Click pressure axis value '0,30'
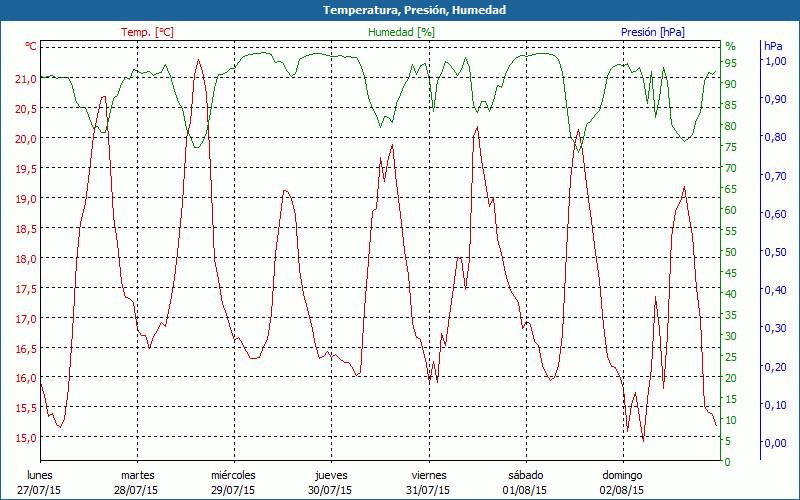The image size is (800, 500). click(775, 328)
